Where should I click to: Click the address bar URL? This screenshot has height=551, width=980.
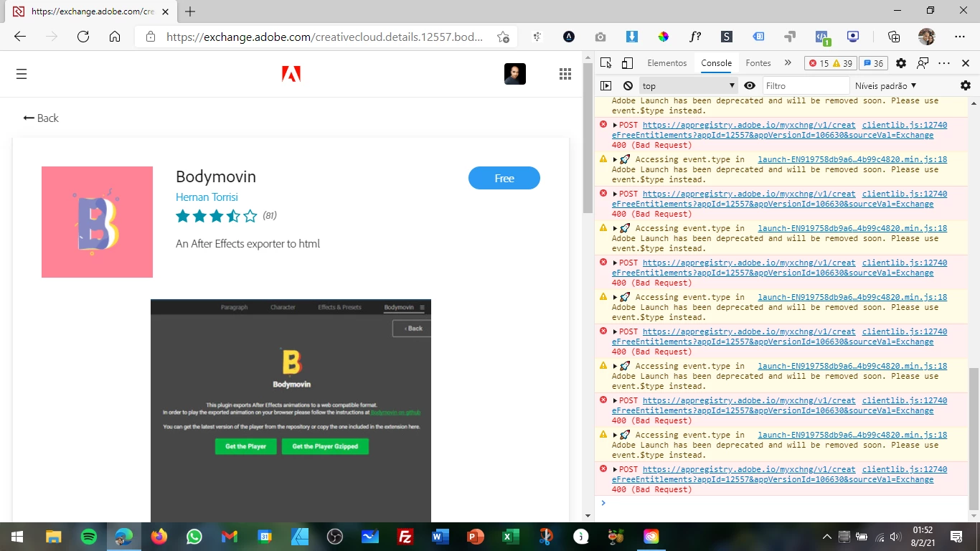tap(325, 37)
